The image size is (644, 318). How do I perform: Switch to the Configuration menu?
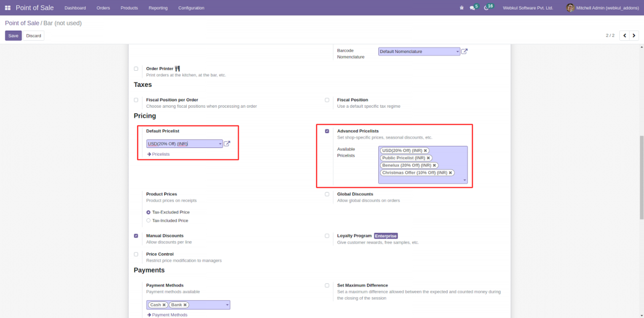point(192,8)
